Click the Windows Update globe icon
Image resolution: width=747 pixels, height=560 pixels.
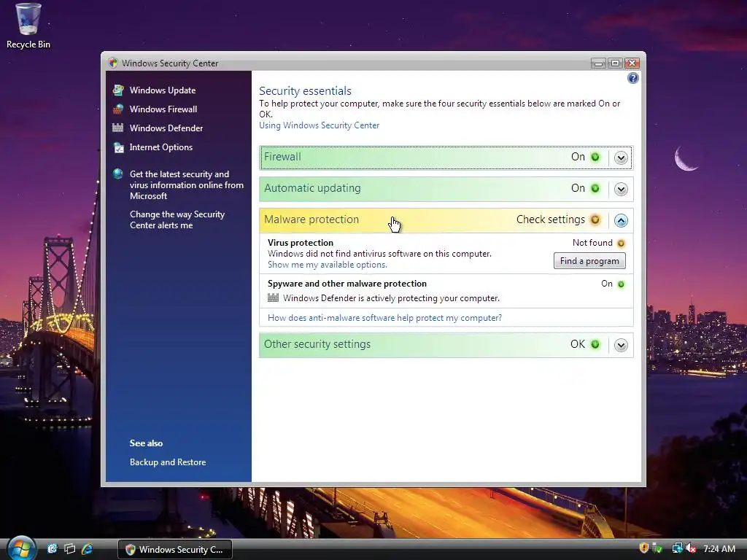(x=118, y=90)
